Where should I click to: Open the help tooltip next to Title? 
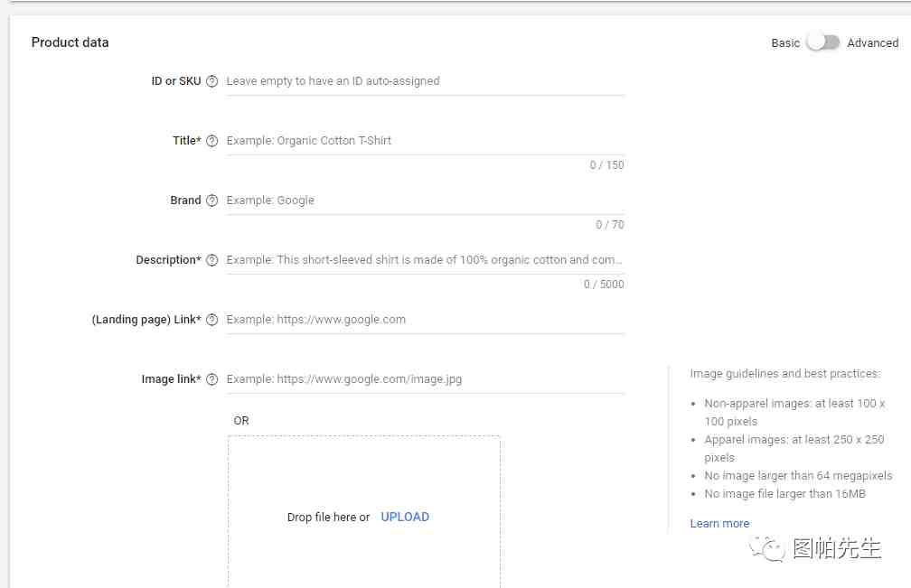tap(211, 141)
